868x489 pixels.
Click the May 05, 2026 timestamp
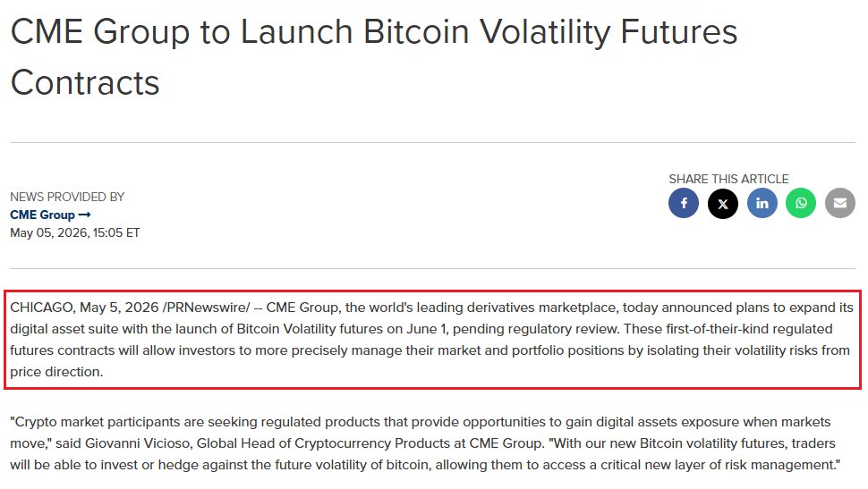tap(75, 233)
